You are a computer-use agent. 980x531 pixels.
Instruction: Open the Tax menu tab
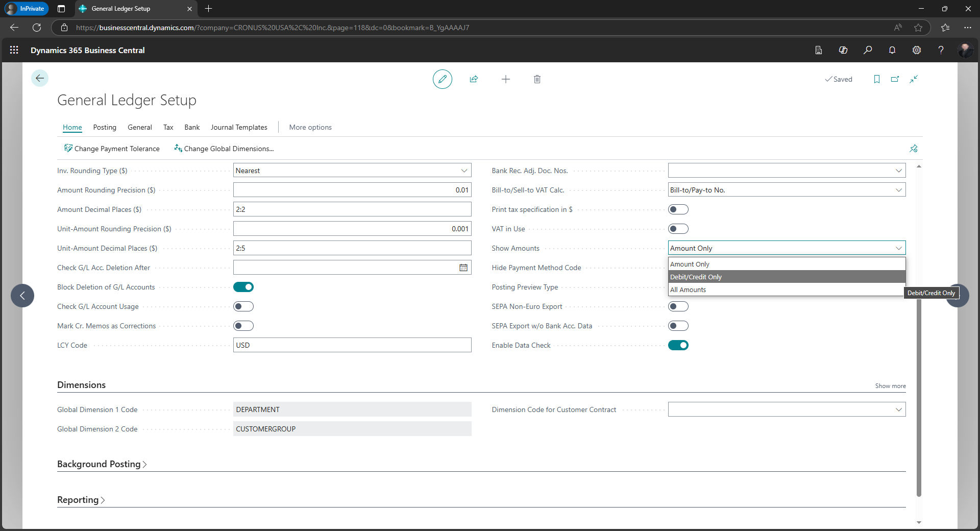[168, 127]
